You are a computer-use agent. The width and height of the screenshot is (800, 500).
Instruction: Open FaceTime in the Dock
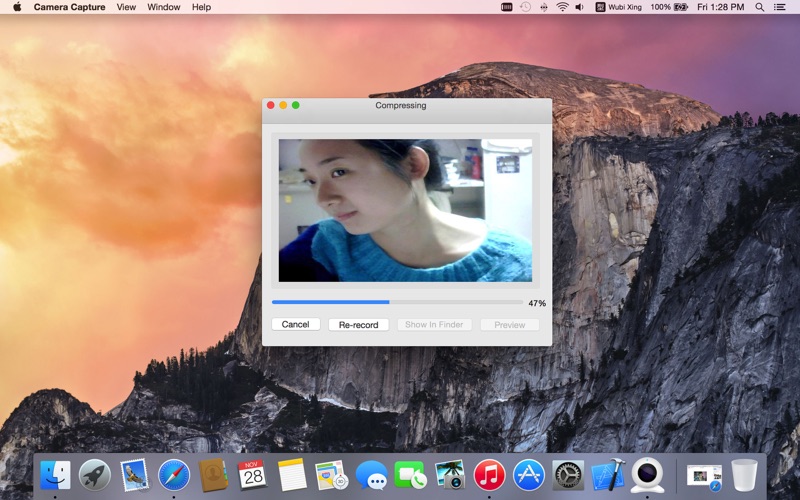coord(410,475)
